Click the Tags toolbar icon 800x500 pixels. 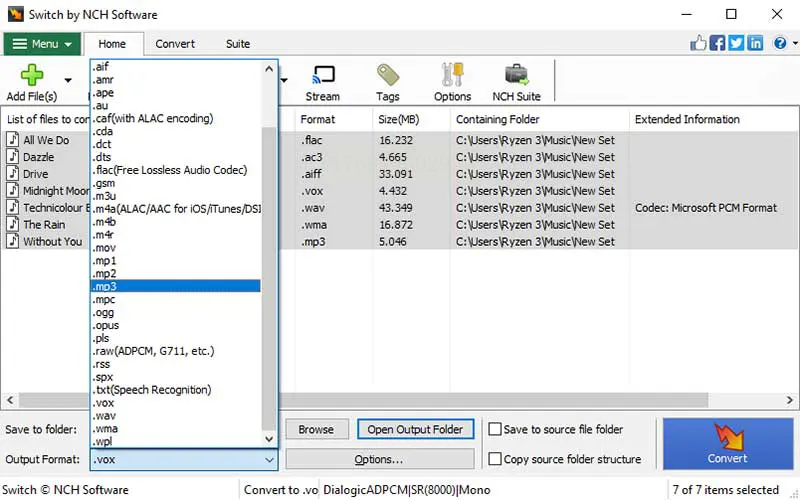tap(388, 76)
